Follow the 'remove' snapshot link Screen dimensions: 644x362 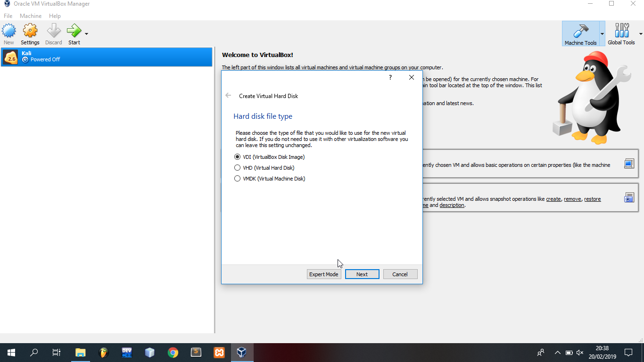572,199
